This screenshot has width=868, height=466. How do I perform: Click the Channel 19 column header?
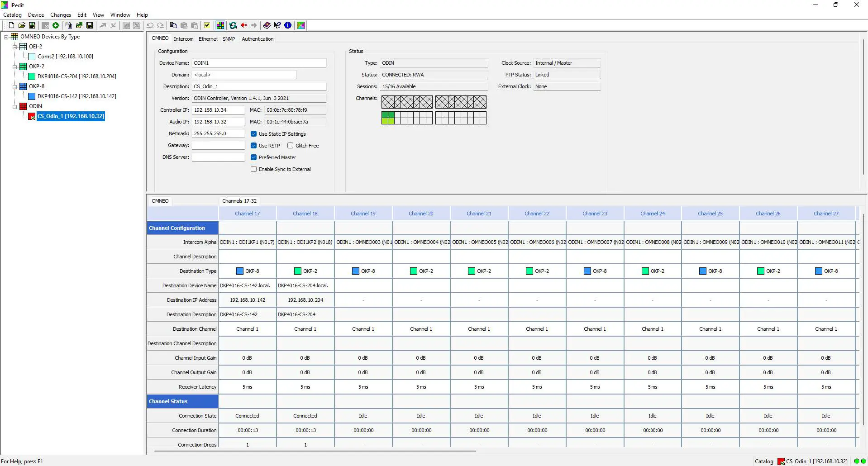point(363,214)
